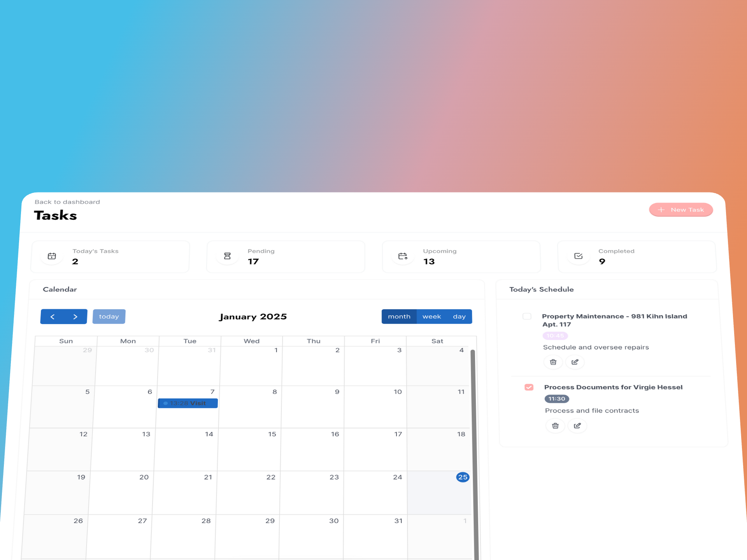Screen dimensions: 747x560
Task: Click the calendar navigation forward arrow
Action: tap(75, 317)
